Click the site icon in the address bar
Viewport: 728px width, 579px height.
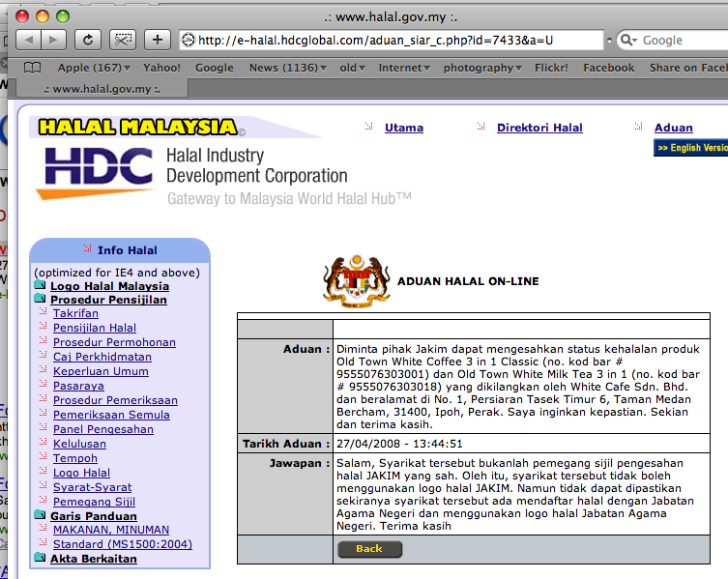click(188, 41)
